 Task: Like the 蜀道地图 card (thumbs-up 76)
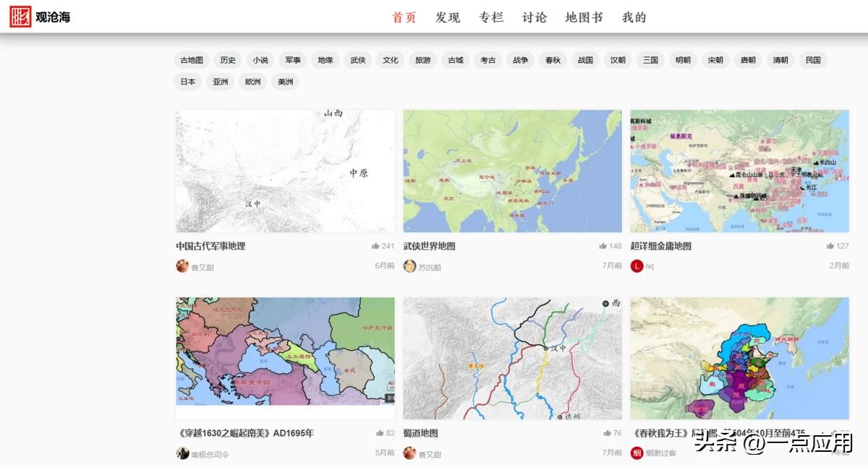[x=607, y=433]
